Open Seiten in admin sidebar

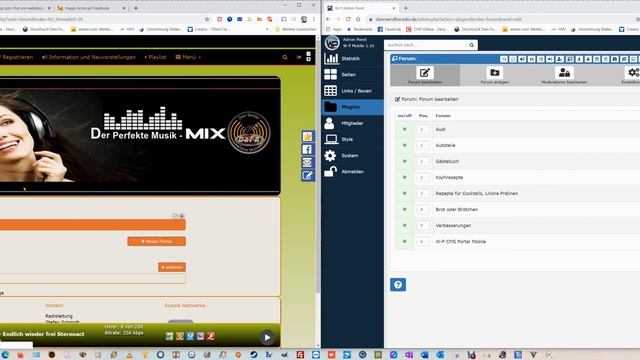[x=352, y=75]
